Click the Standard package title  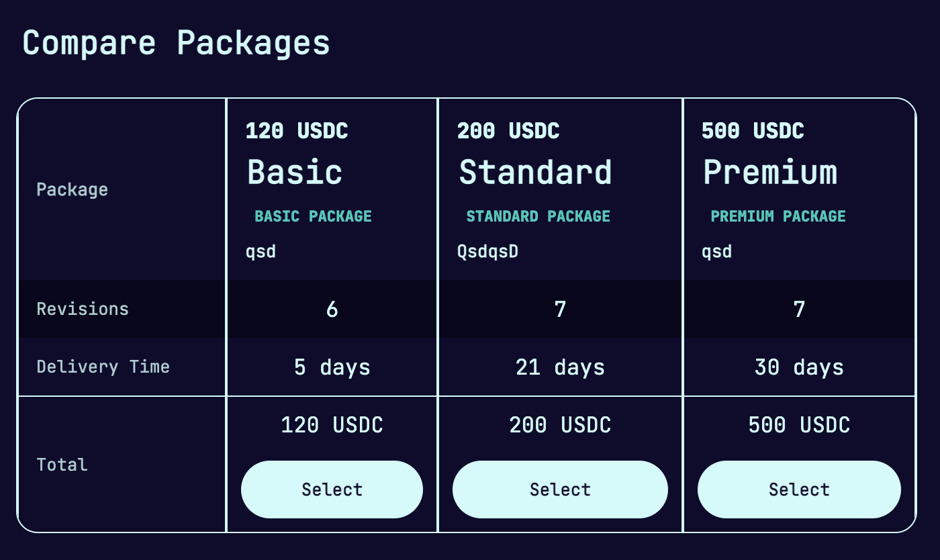[x=535, y=172]
